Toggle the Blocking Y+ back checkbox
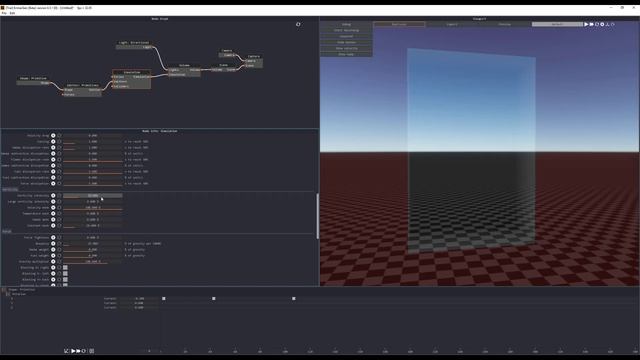The height and width of the screenshot is (360, 640). point(65,280)
